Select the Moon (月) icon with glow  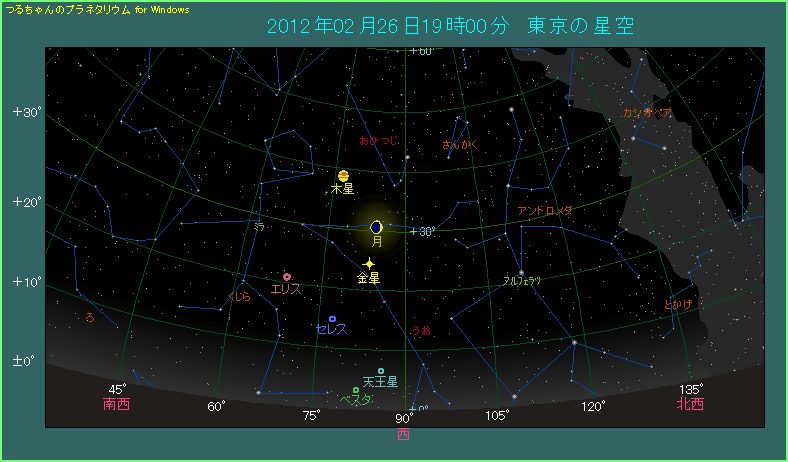click(376, 227)
